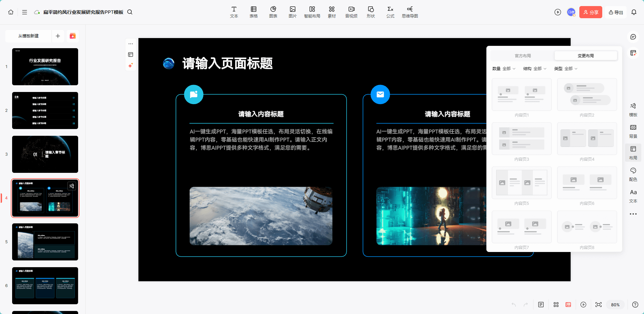Select slide 5 thumbnail

tap(45, 242)
